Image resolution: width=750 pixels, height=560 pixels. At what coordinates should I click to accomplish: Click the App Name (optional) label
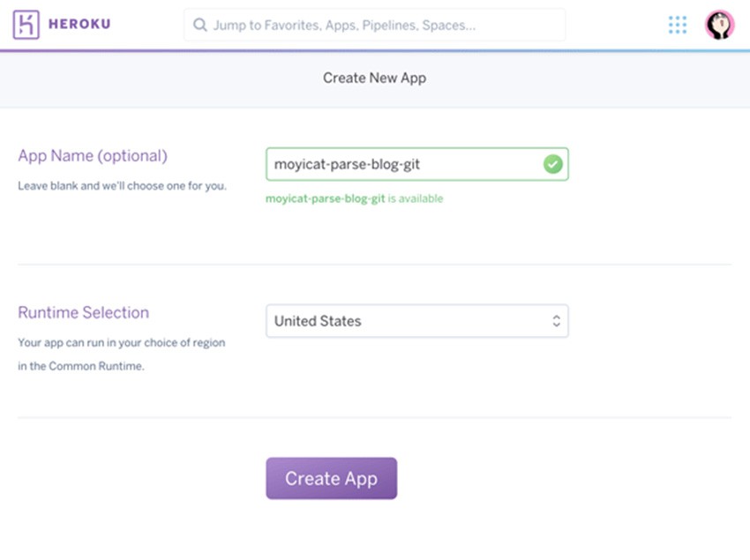93,156
